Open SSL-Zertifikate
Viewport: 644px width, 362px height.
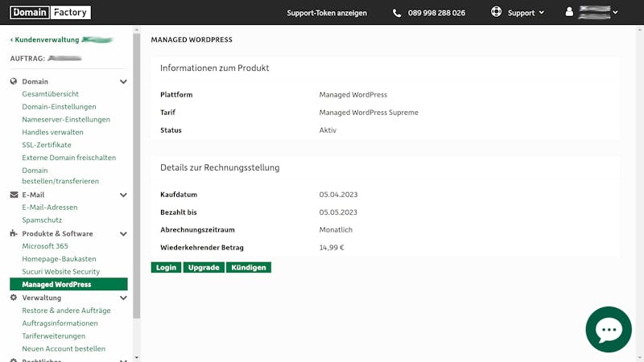47,145
